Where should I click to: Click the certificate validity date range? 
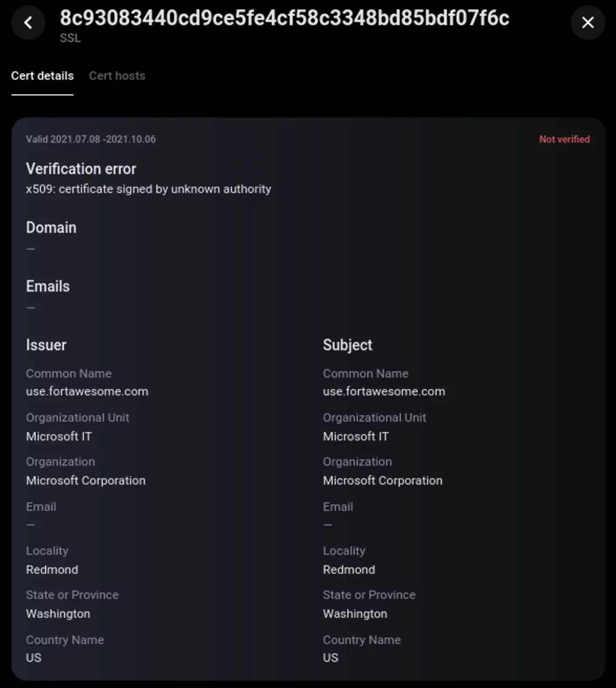coord(90,139)
